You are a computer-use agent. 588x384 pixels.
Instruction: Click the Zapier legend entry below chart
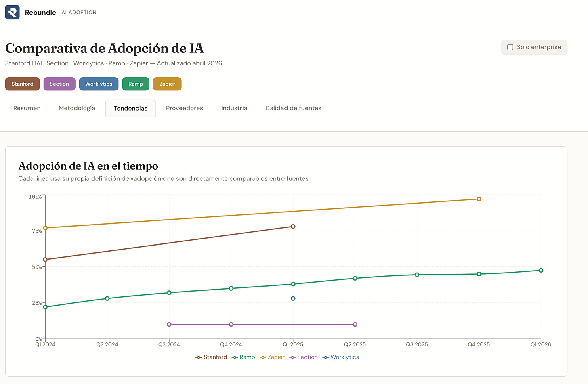pos(272,357)
